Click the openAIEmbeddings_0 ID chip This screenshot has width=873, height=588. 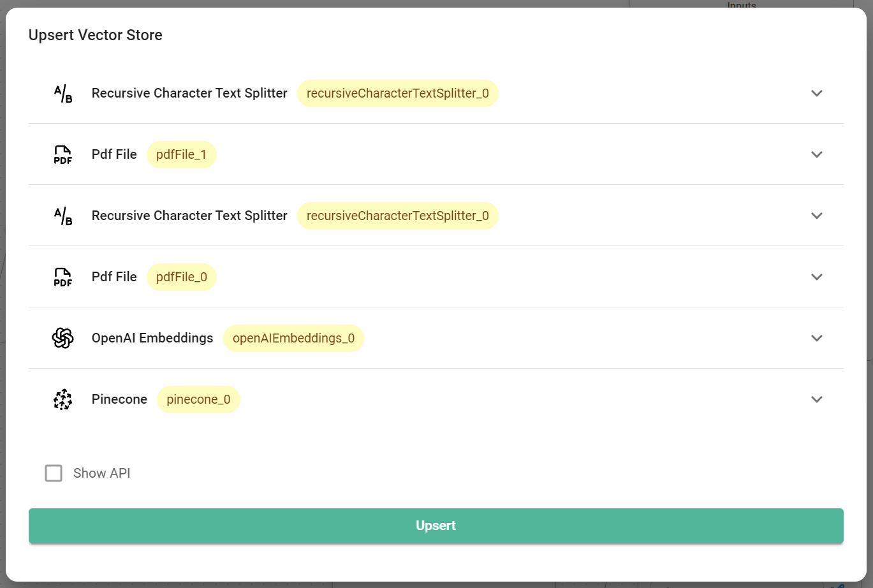click(293, 338)
